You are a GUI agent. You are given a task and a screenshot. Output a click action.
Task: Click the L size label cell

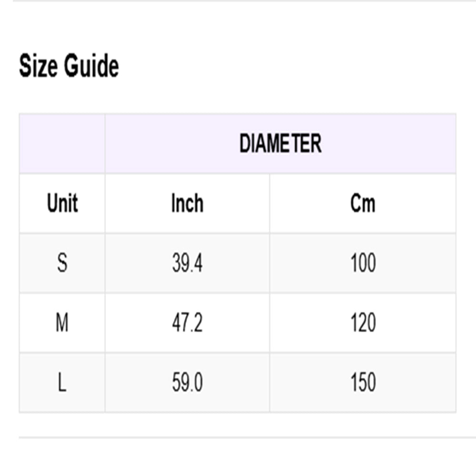coord(62,383)
